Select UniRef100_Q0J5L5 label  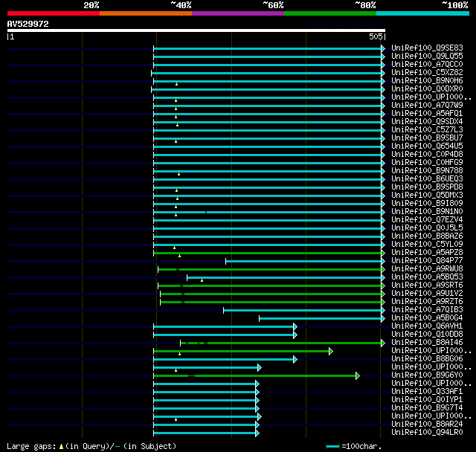point(427,228)
